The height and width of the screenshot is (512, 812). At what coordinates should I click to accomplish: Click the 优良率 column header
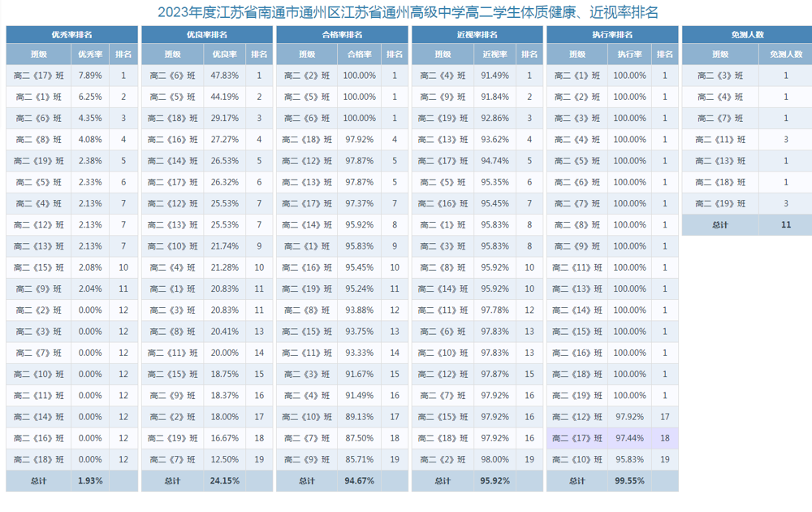point(225,54)
